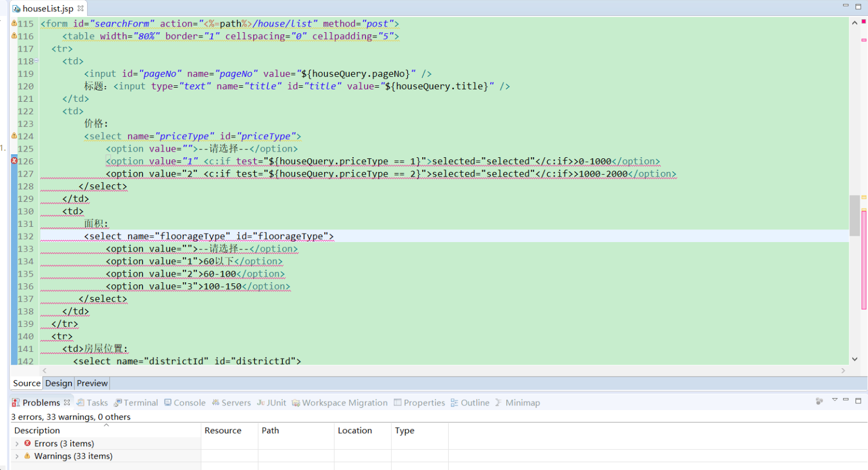Open the Terminal view
The width and height of the screenshot is (868, 470).
point(136,403)
